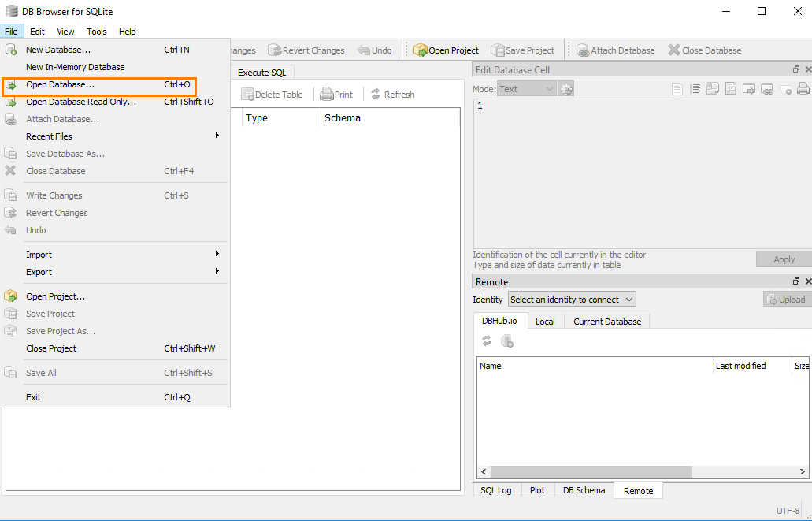
Task: Select Open Database Read Only
Action: [x=116, y=102]
